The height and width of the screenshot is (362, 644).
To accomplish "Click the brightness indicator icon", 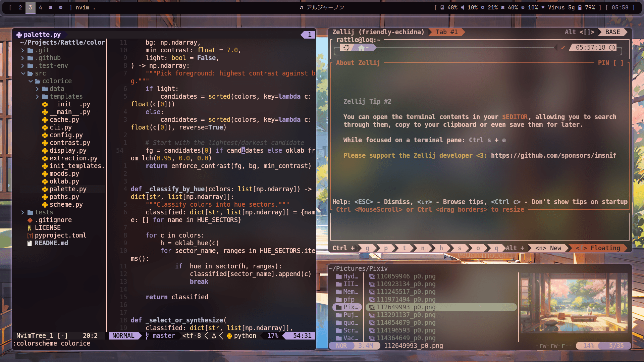I will [482, 7].
